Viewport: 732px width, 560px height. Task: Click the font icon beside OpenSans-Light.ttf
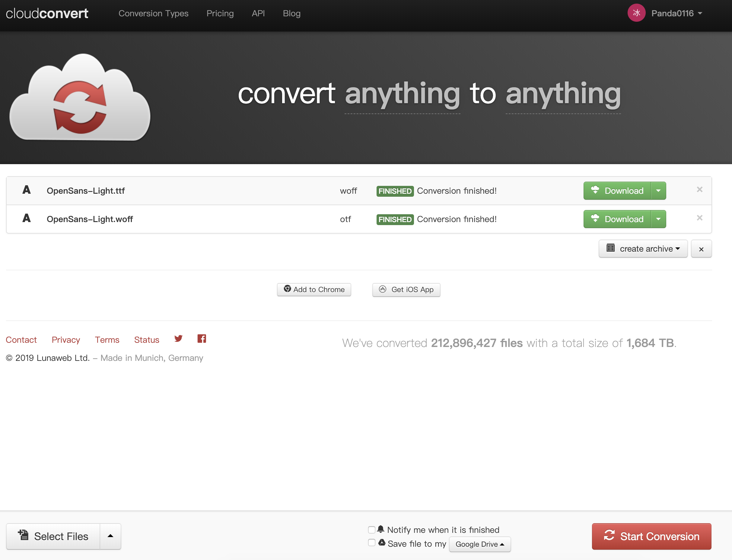(x=26, y=190)
